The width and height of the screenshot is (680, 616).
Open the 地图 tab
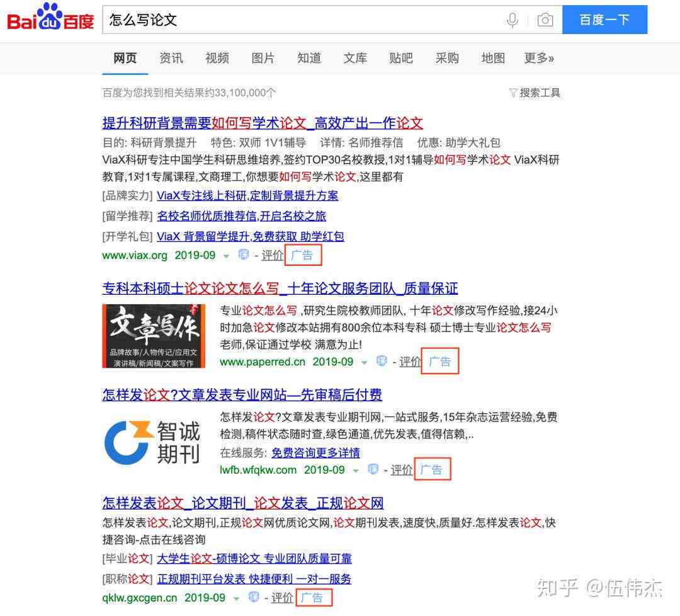click(493, 58)
